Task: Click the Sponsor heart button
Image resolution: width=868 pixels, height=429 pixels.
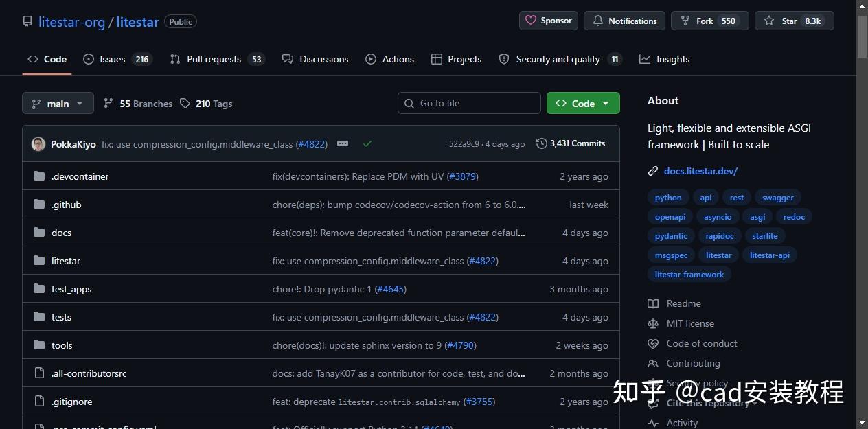Action: pyautogui.click(x=549, y=21)
